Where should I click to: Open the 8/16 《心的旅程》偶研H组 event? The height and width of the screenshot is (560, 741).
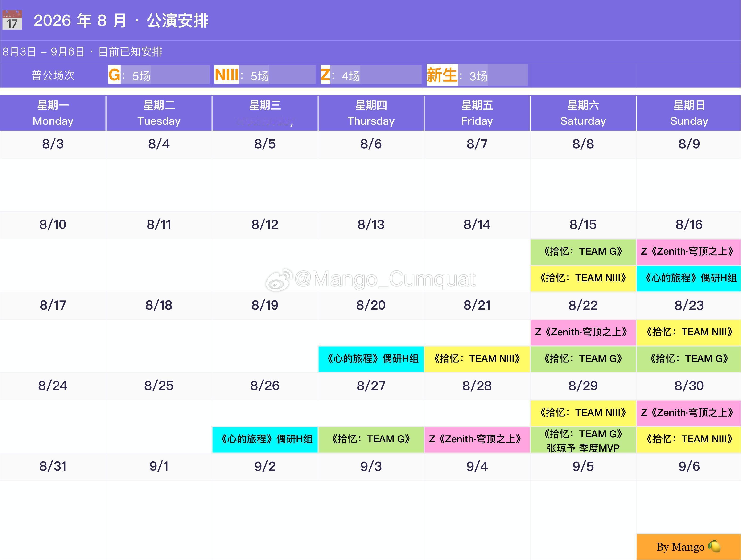coord(689,278)
